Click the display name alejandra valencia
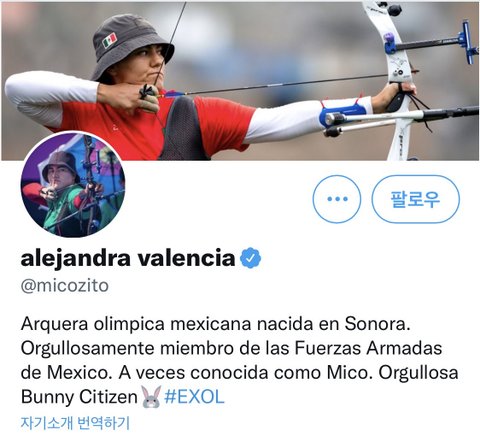Viewport: 480px width, 442px height. (x=128, y=258)
